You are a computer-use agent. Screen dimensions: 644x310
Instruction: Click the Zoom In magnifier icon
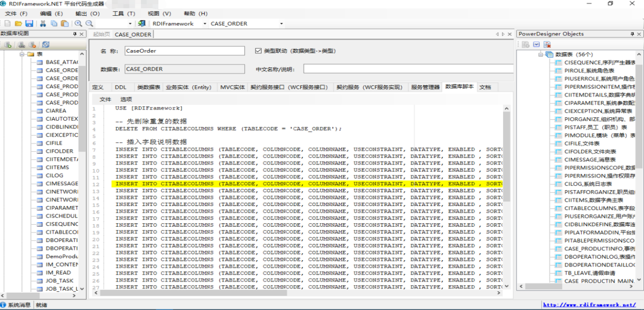pos(78,23)
